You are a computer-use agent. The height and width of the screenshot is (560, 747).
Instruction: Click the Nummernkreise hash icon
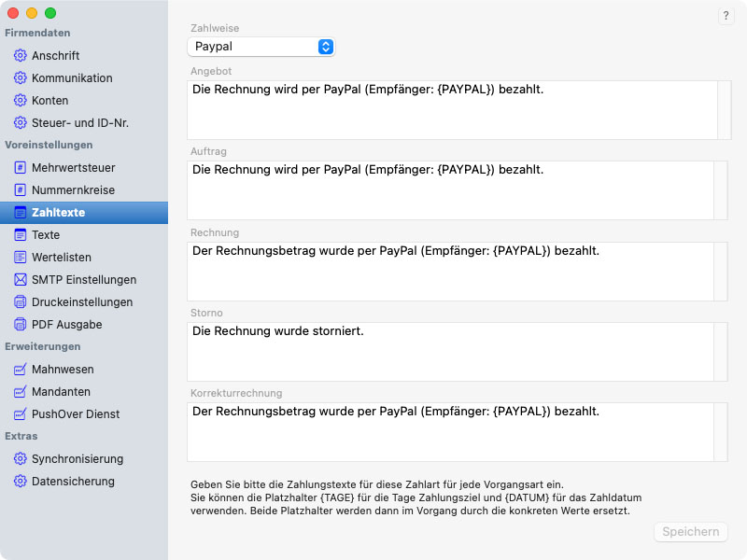[x=20, y=190]
